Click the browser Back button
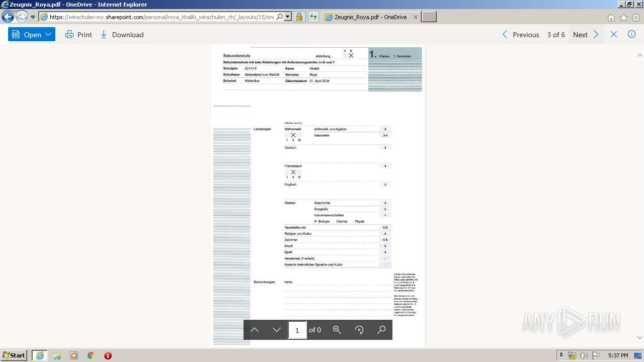This screenshot has height=362, width=644. (x=8, y=17)
